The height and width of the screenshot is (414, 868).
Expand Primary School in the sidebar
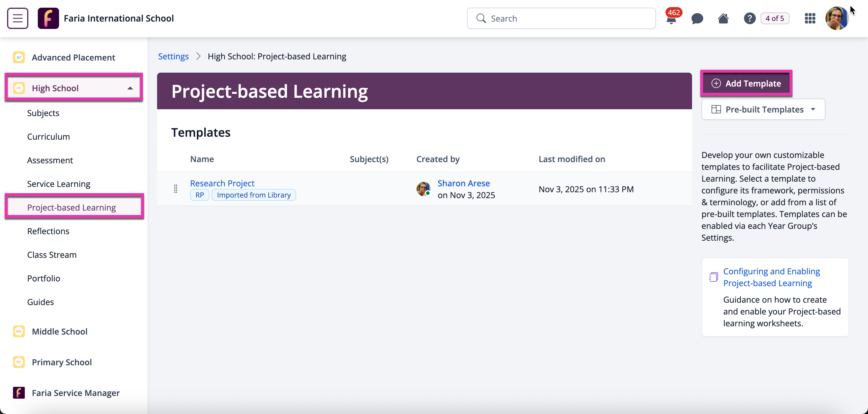(x=62, y=362)
